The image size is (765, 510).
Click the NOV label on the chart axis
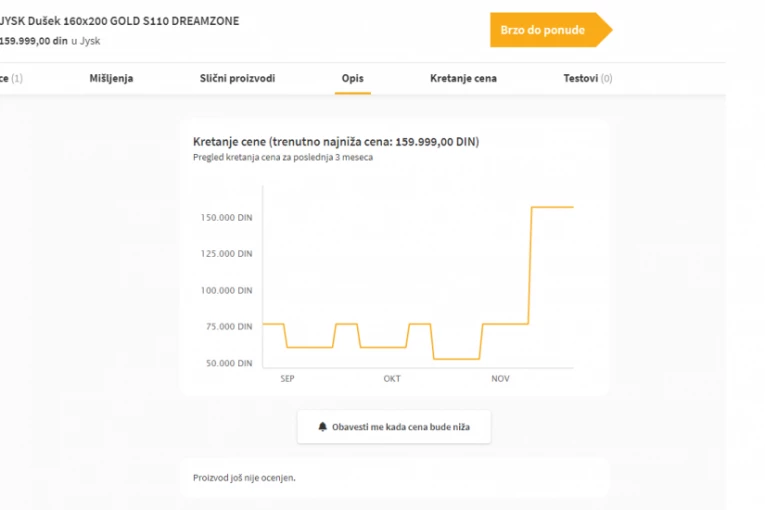pyautogui.click(x=500, y=379)
